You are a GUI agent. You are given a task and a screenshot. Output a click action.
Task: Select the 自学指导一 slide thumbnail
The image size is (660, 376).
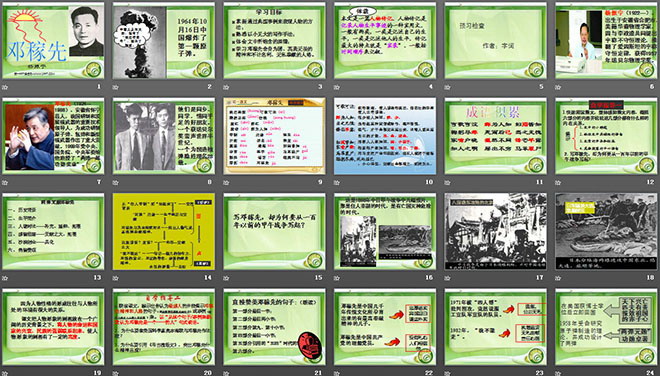pyautogui.click(x=607, y=136)
